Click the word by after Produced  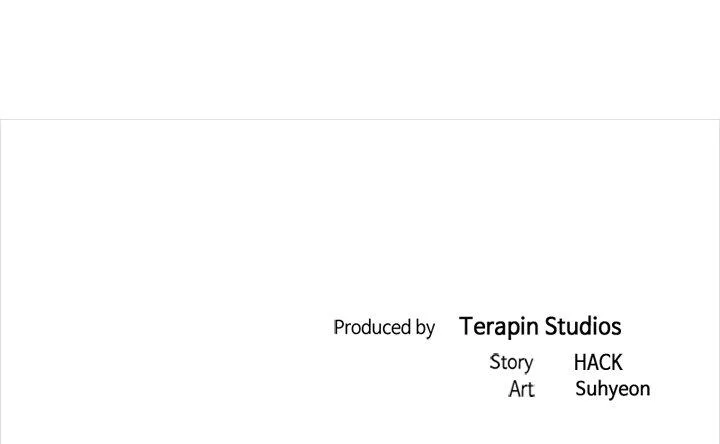pos(424,329)
